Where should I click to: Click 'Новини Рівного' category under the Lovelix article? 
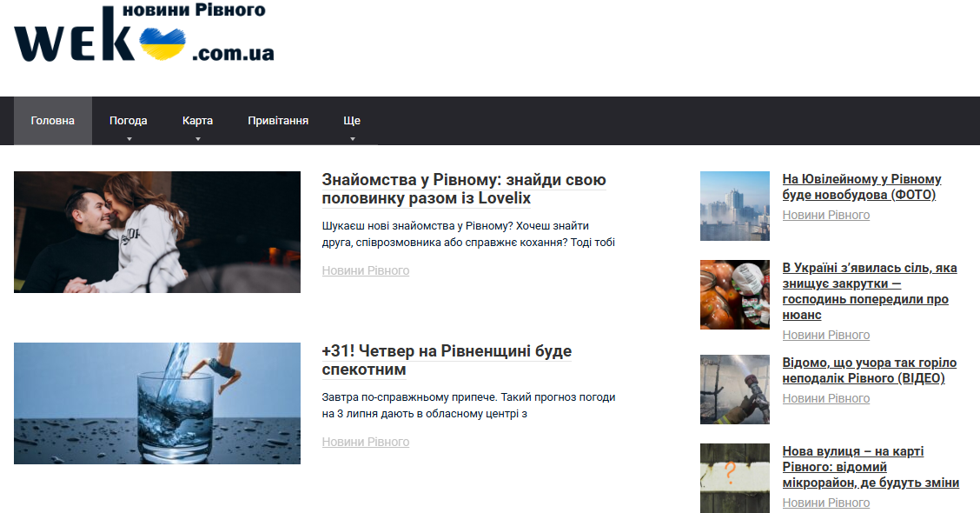pyautogui.click(x=366, y=271)
